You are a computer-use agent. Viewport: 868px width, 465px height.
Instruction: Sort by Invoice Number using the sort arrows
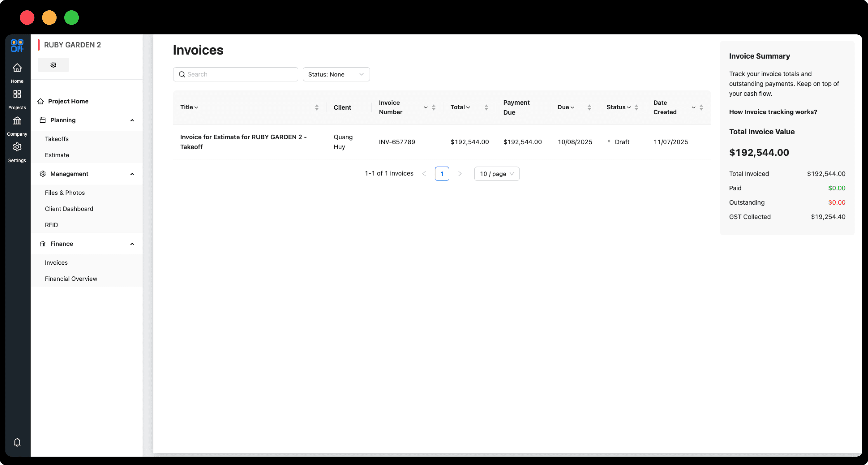[x=433, y=107]
